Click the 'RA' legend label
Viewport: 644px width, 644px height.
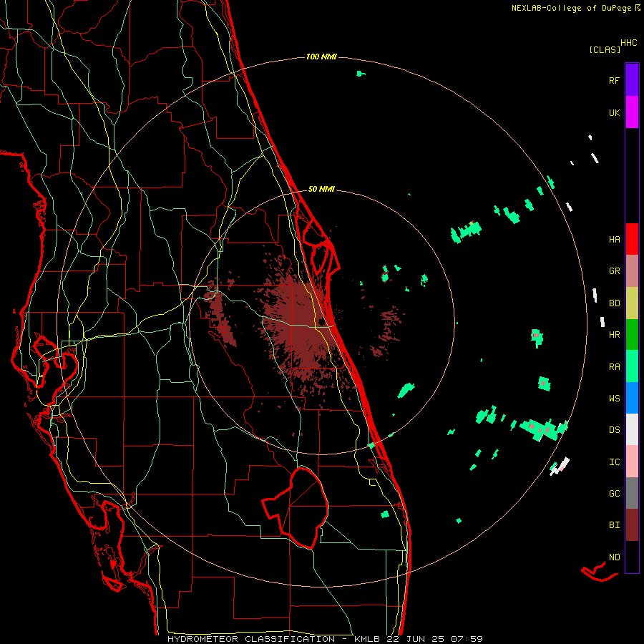pyautogui.click(x=614, y=367)
